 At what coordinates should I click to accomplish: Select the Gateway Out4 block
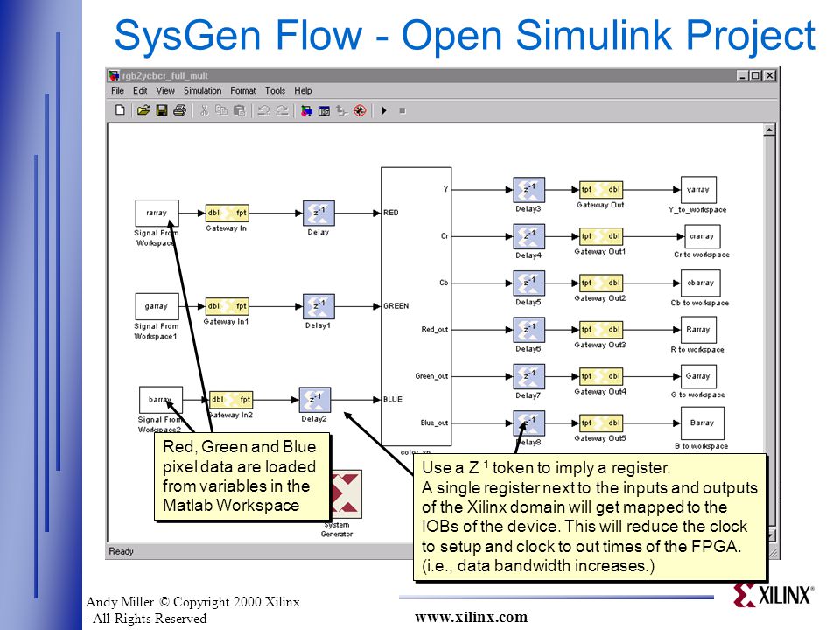[x=601, y=376]
